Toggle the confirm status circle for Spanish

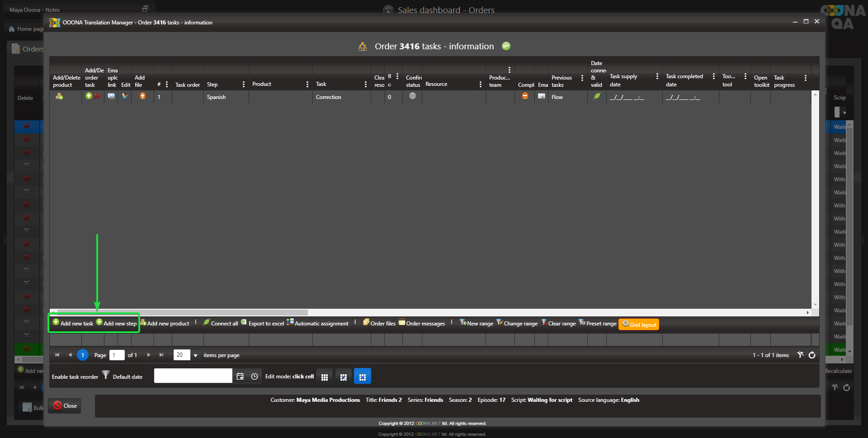[x=412, y=96]
